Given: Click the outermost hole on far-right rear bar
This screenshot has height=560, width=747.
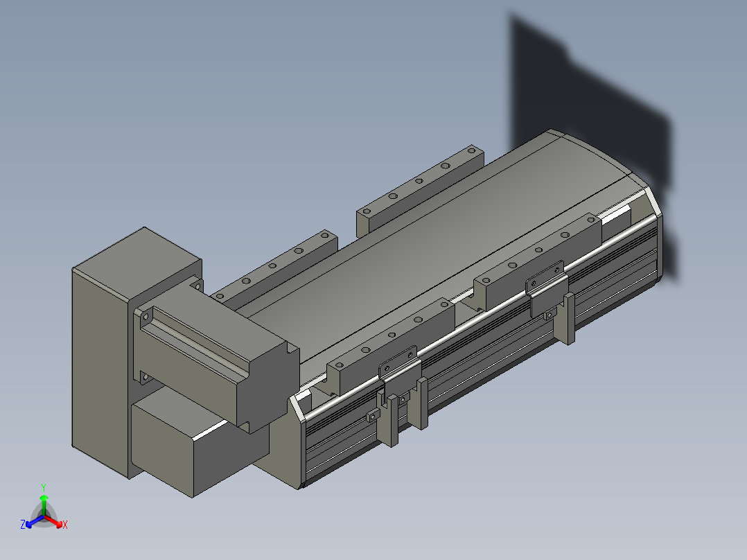Looking at the screenshot, I should coord(471,150).
